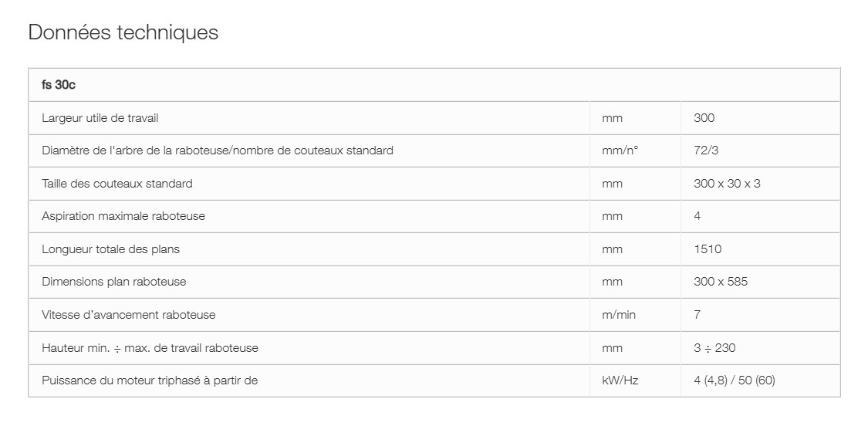868x443 pixels.
Task: Select the 'Hauteur min. ÷ max. de travail' label
Action: coord(150,348)
